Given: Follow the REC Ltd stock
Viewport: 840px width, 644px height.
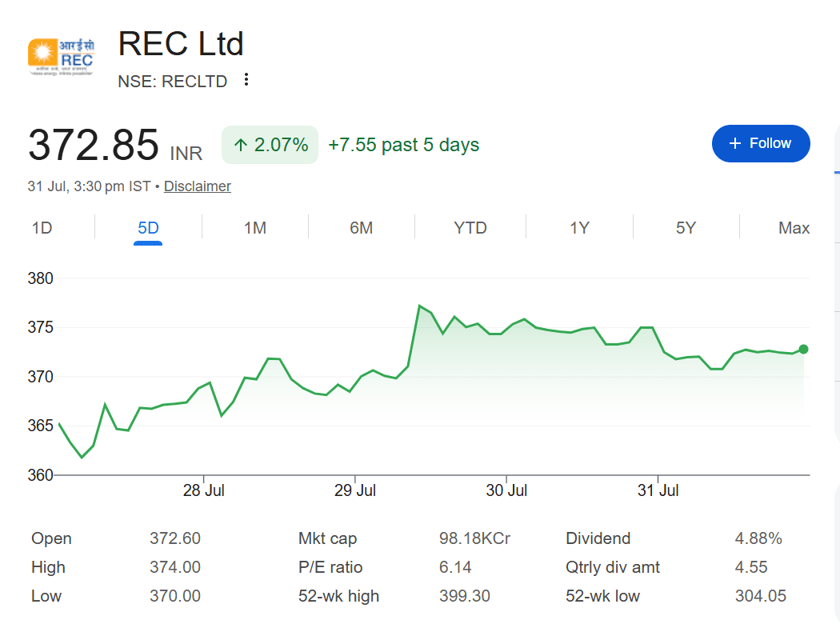Looking at the screenshot, I should 761,143.
